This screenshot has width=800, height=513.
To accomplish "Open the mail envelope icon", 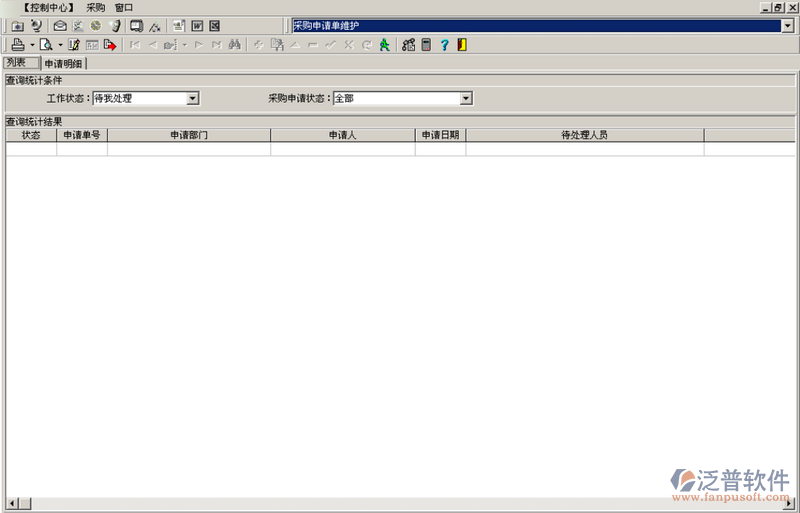I will [x=60, y=26].
